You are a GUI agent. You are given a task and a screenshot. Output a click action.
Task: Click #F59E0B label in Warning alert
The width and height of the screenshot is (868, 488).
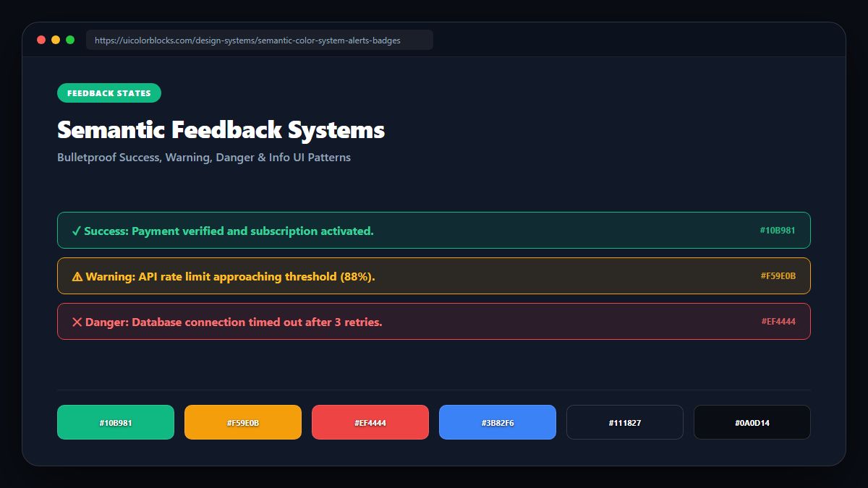coord(778,276)
